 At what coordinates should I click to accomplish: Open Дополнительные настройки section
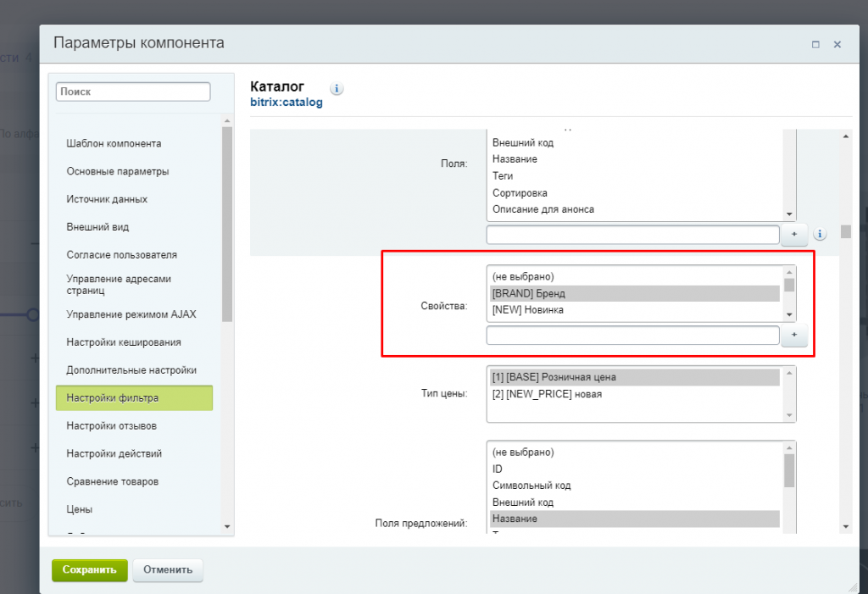(131, 369)
